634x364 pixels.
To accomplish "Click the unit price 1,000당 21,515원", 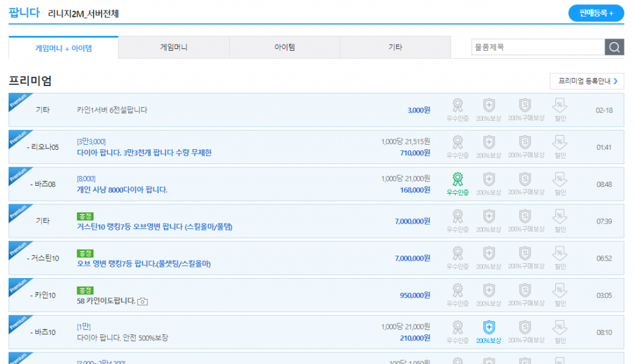I will pyautogui.click(x=406, y=142).
